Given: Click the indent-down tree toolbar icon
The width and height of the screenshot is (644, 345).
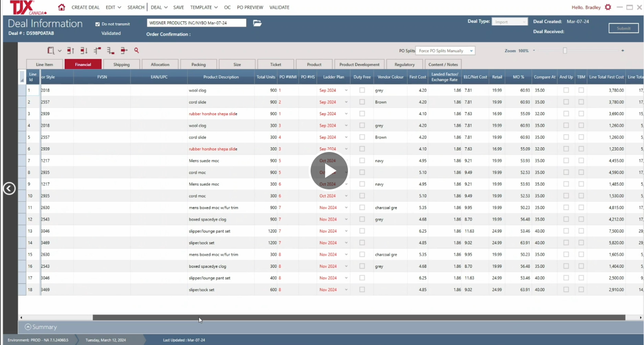Looking at the screenshot, I should pyautogui.click(x=110, y=50).
